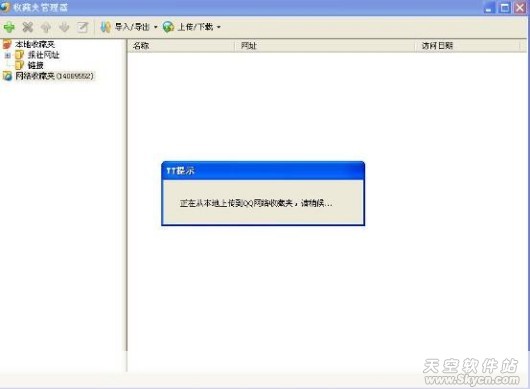Click the 导入/导出 import-export icon
Image resolution: width=530 pixels, height=389 pixels.
point(105,27)
